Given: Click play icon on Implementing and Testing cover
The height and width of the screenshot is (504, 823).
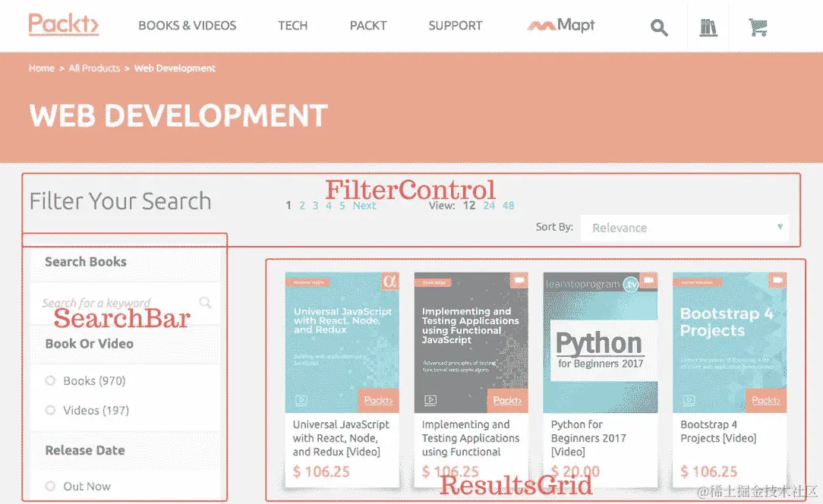Looking at the screenshot, I should pos(430,401).
